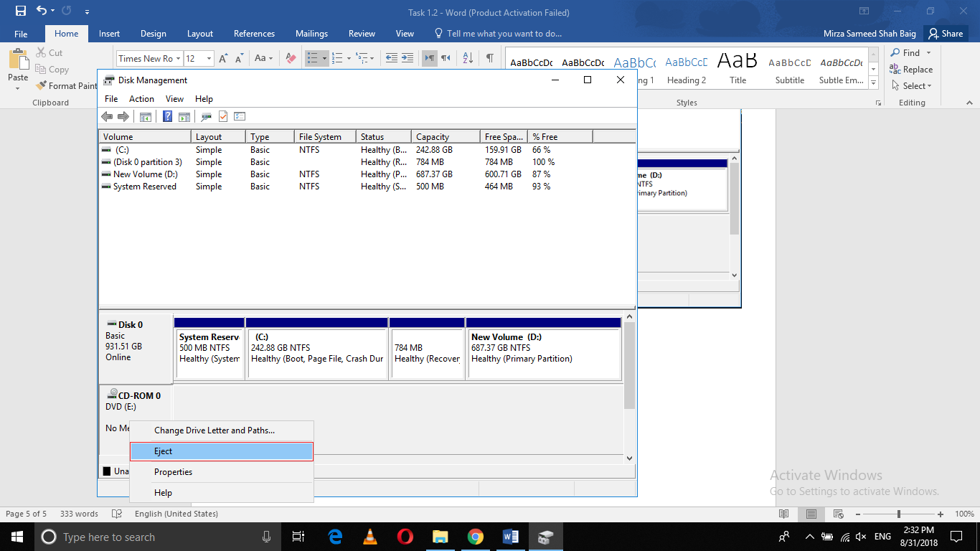Open the Action menu in Disk Management

tap(141, 98)
